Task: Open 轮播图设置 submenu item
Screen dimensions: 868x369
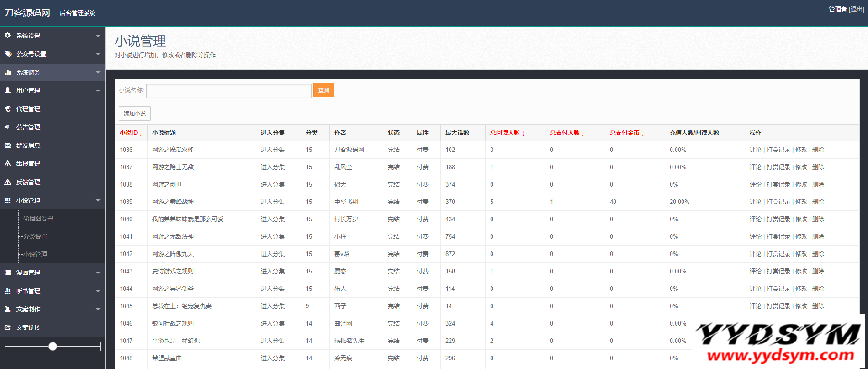Action: pos(38,219)
